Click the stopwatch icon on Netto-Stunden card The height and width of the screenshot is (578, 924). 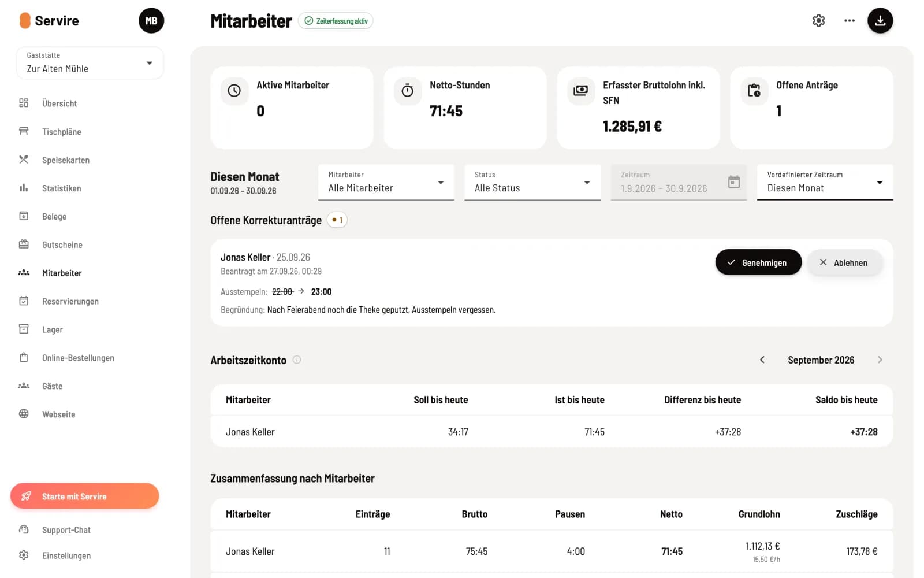pos(407,91)
